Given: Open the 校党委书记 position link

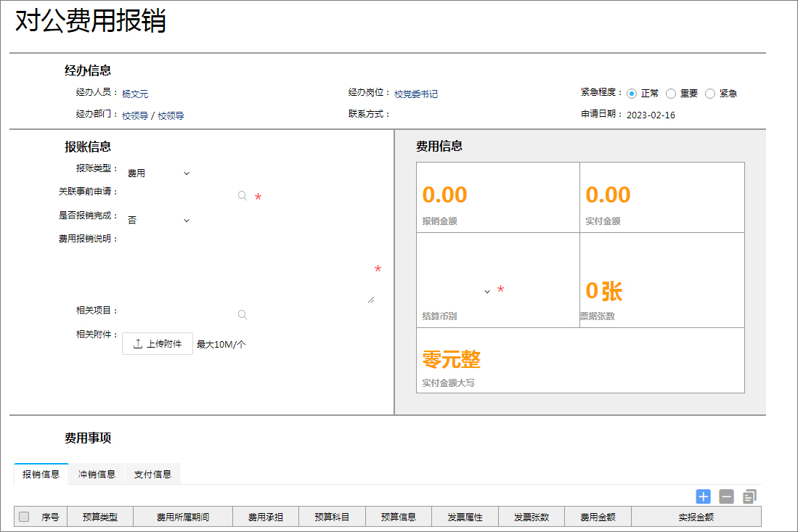Looking at the screenshot, I should coord(416,94).
